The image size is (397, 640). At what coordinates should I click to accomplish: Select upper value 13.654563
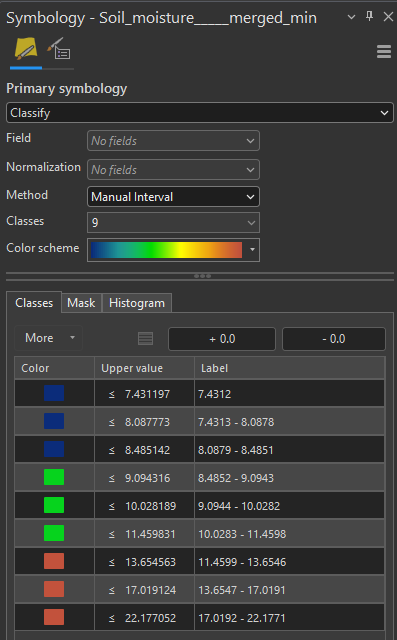[x=150, y=562]
